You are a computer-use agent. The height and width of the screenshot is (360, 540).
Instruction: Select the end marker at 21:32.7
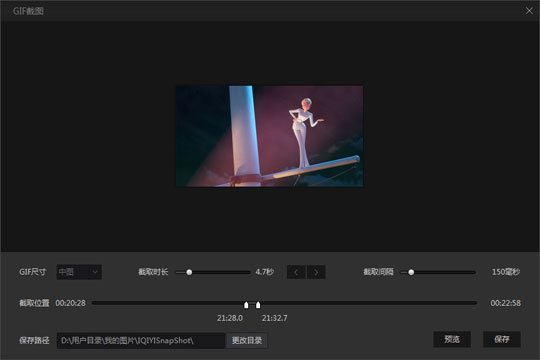pos(258,305)
